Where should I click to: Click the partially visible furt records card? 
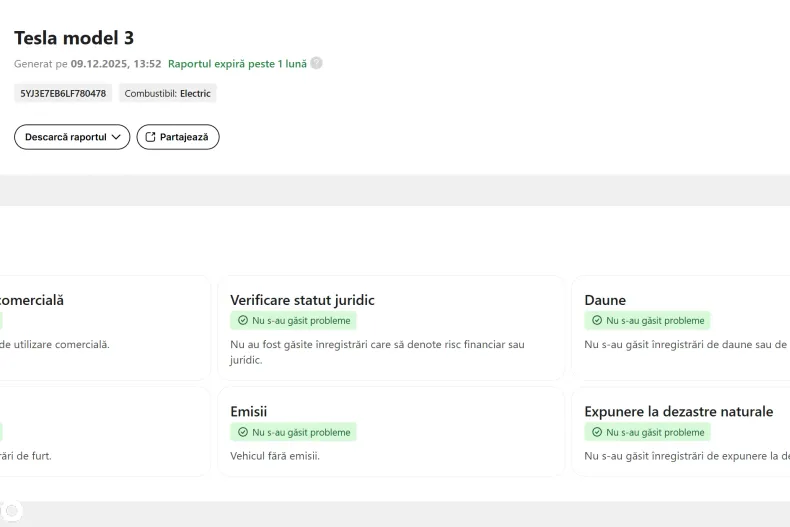(x=100, y=432)
